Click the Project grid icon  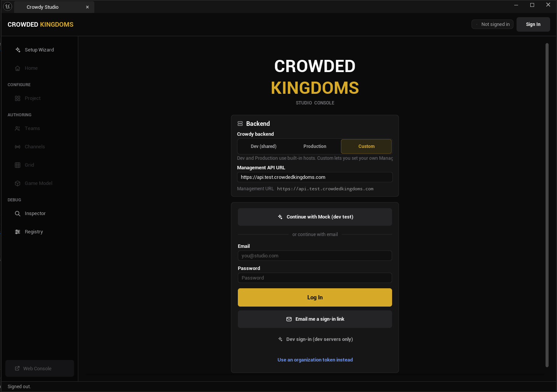(x=18, y=98)
